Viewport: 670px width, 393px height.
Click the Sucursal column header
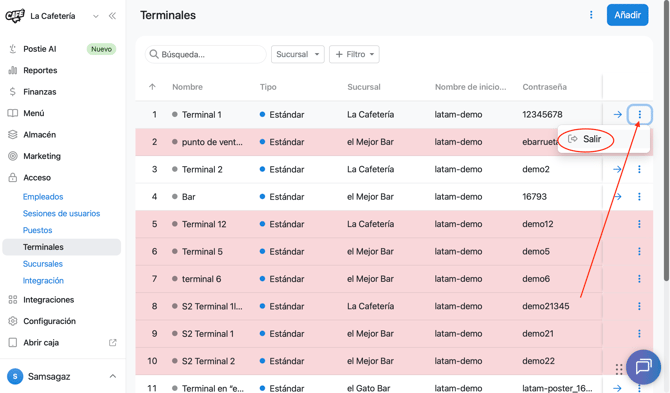point(364,87)
